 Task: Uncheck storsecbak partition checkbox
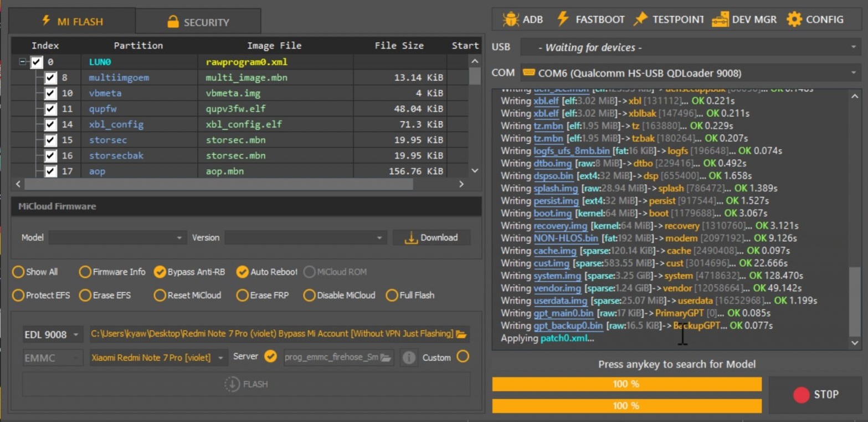coord(50,155)
